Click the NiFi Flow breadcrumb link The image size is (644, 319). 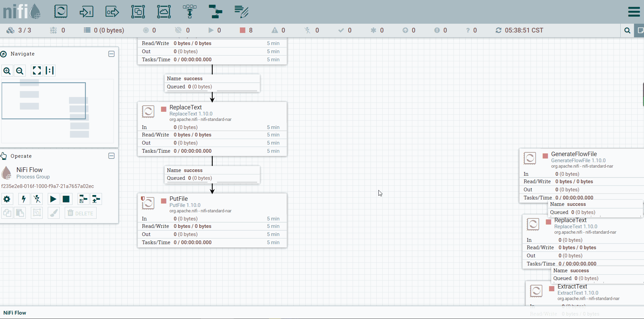pyautogui.click(x=15, y=313)
